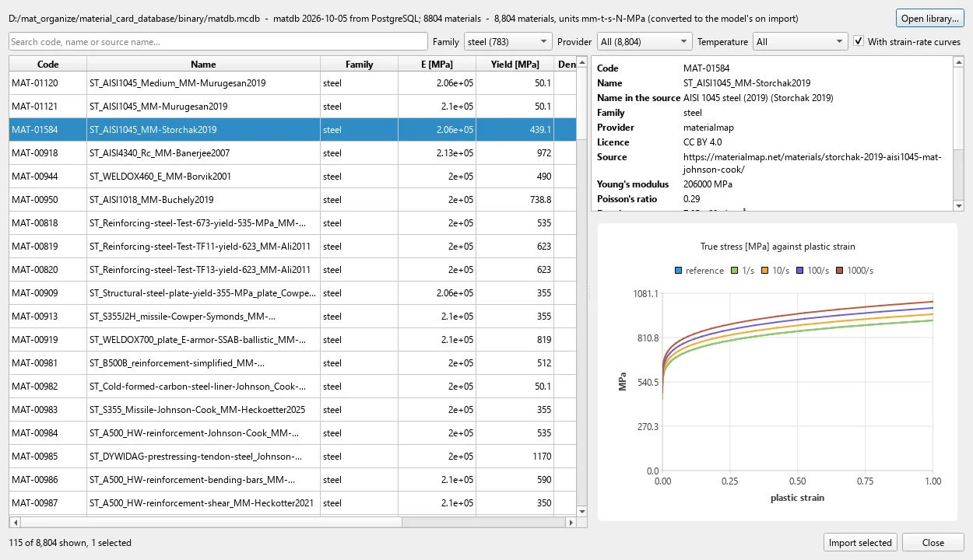This screenshot has width=973, height=560.
Task: Open the Family dropdown showing steel (783)
Action: 508,42
